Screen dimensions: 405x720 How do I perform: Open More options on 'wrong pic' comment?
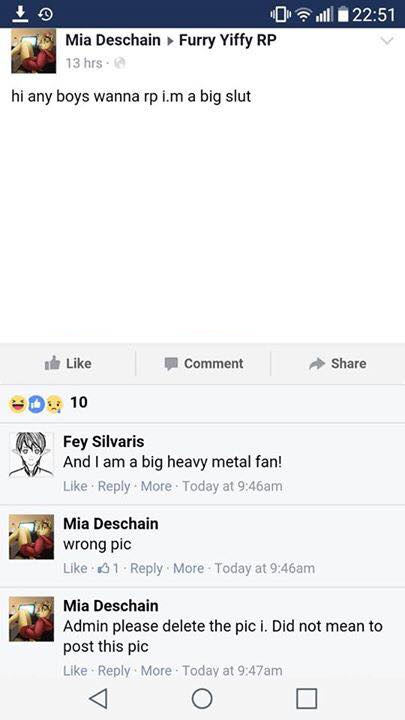188,568
